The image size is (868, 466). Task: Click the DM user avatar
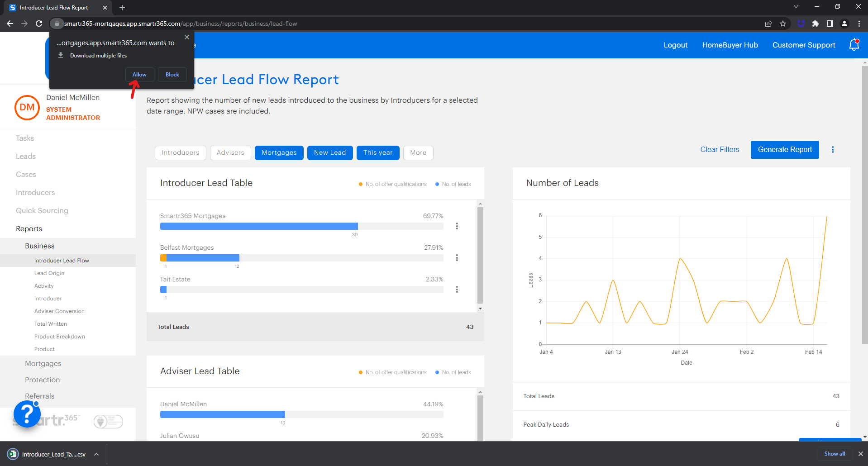click(27, 107)
